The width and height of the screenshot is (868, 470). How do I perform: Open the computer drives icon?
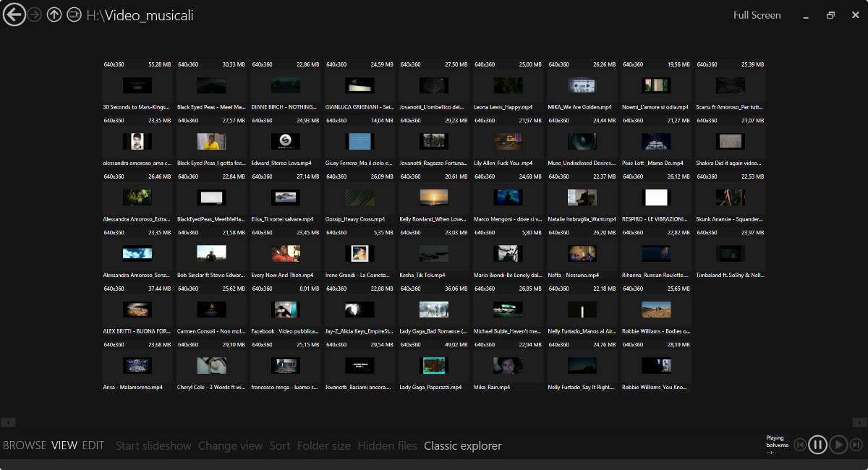coord(74,14)
